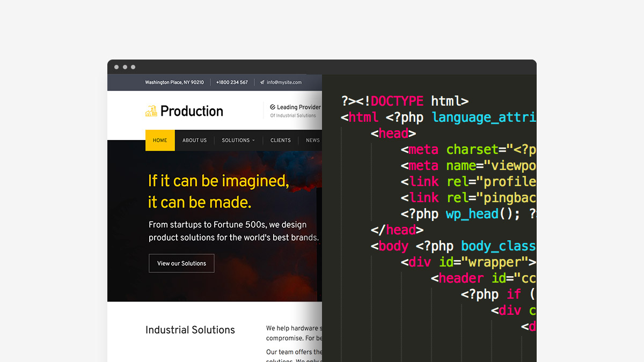This screenshot has height=362, width=644.
Task: Click the link rel profile code line
Action: pyautogui.click(x=469, y=181)
